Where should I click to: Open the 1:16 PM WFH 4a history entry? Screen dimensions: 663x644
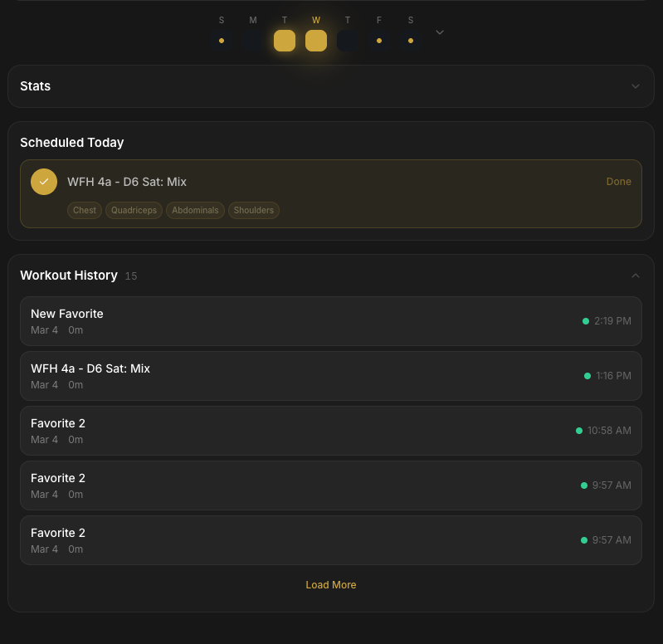click(330, 376)
